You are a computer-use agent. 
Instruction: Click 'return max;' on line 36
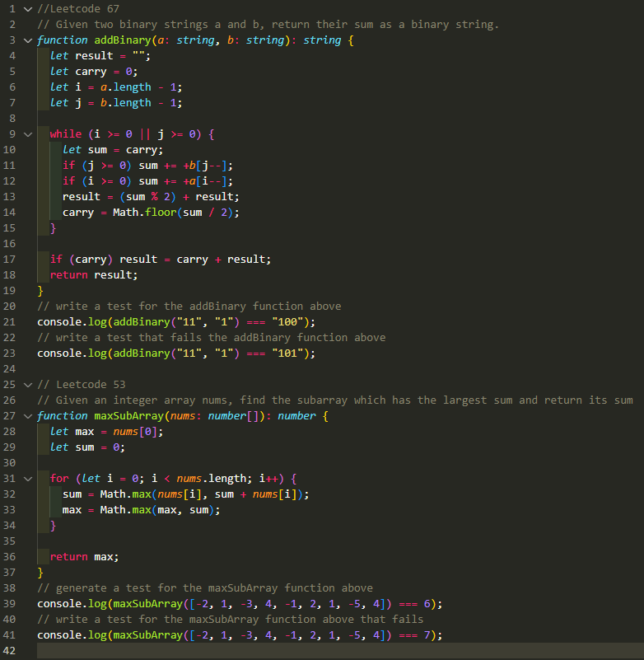coord(85,557)
